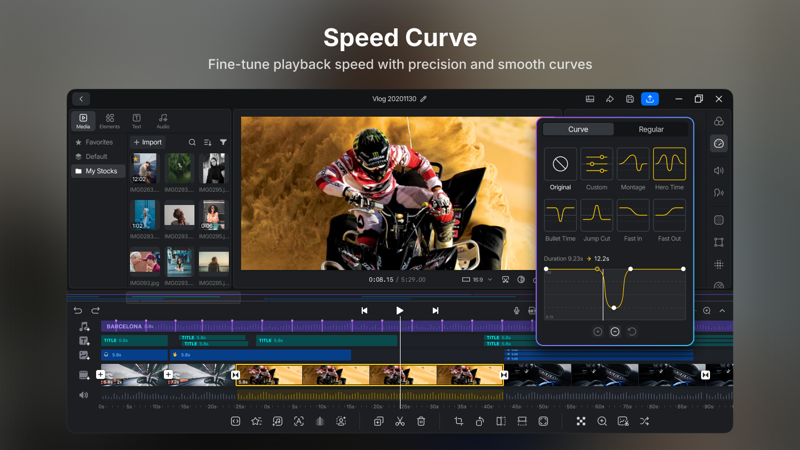The width and height of the screenshot is (800, 450).
Task: Split the clip with the scissors tool
Action: coord(399,421)
